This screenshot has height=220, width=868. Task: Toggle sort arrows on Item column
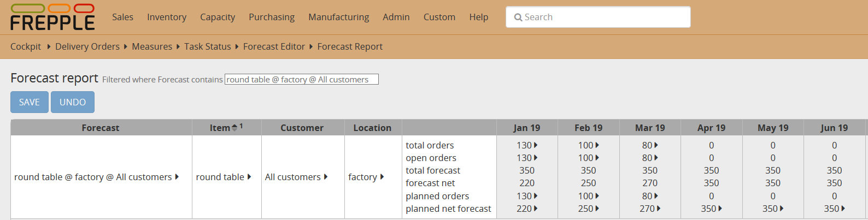(234, 128)
